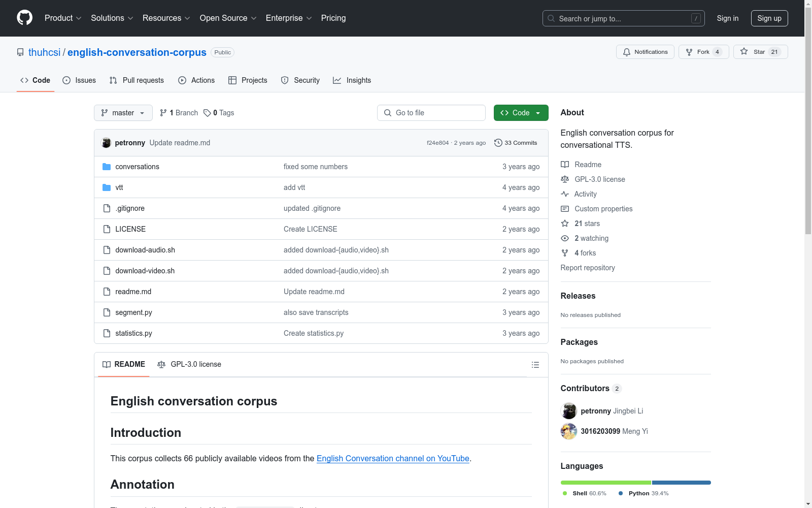812x508 pixels.
Task: Click the file icon for .gitignore
Action: pyautogui.click(x=107, y=208)
